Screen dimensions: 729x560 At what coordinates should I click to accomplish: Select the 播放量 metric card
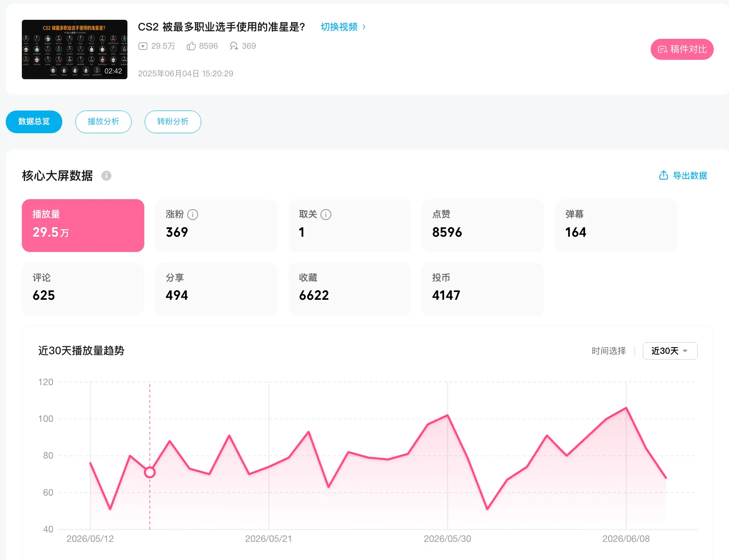[83, 226]
